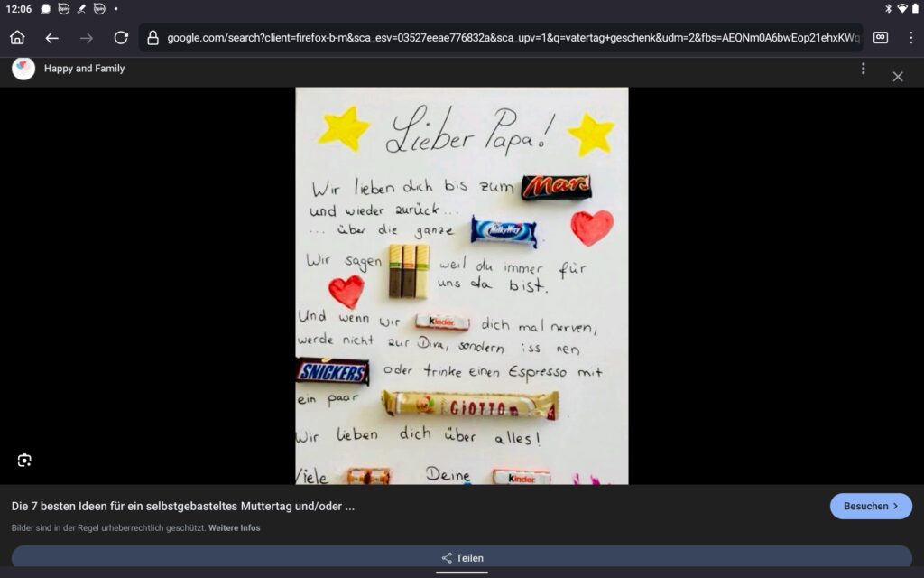Tap the lock icon for site info
Viewport: 924px width, 578px height.
coord(152,38)
